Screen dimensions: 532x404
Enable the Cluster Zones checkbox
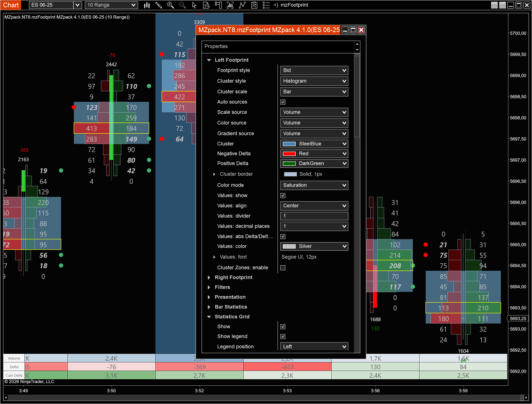pyautogui.click(x=283, y=268)
